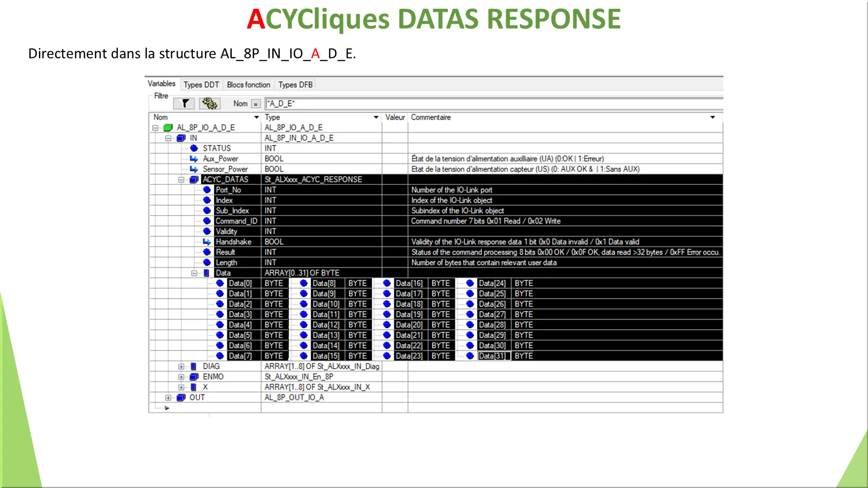Click the blue dot icon beside Data[8]

pos(304,283)
